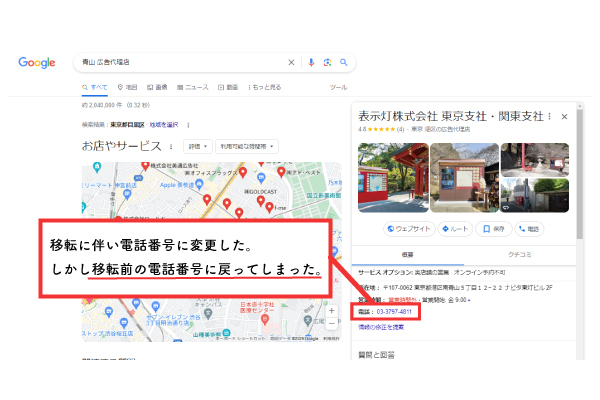Expand business hours arrow after 金 9:00
This screenshot has height=400, width=600.
(469, 300)
